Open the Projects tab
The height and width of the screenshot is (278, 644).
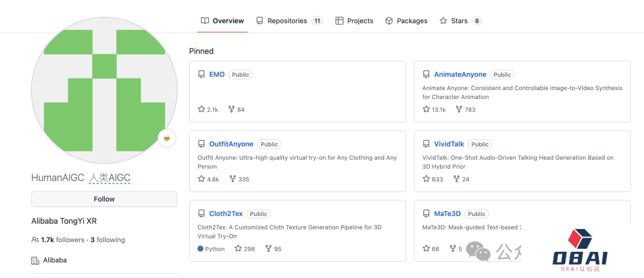[x=354, y=21]
